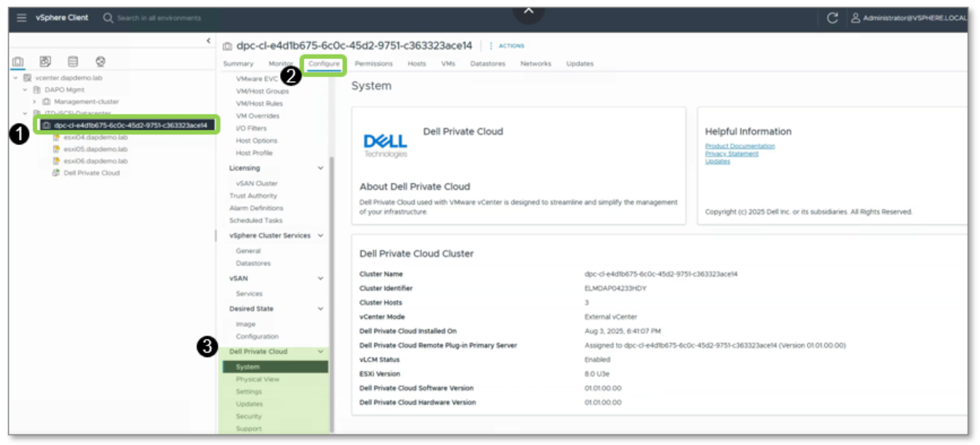Switch to Networking inventory view
The image size is (980, 445).
coord(100,61)
